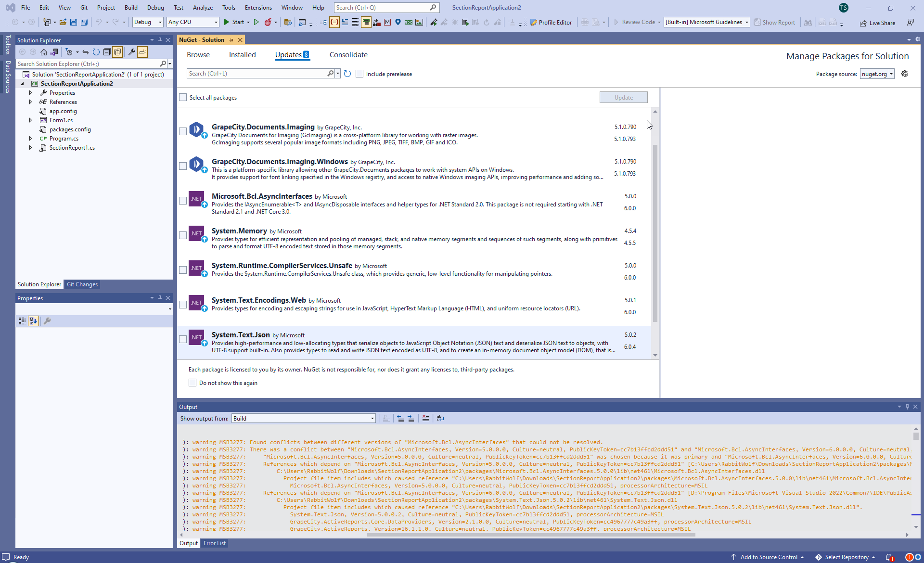Open the Any CPU platform dropdown
This screenshot has height=563, width=924.
click(192, 22)
